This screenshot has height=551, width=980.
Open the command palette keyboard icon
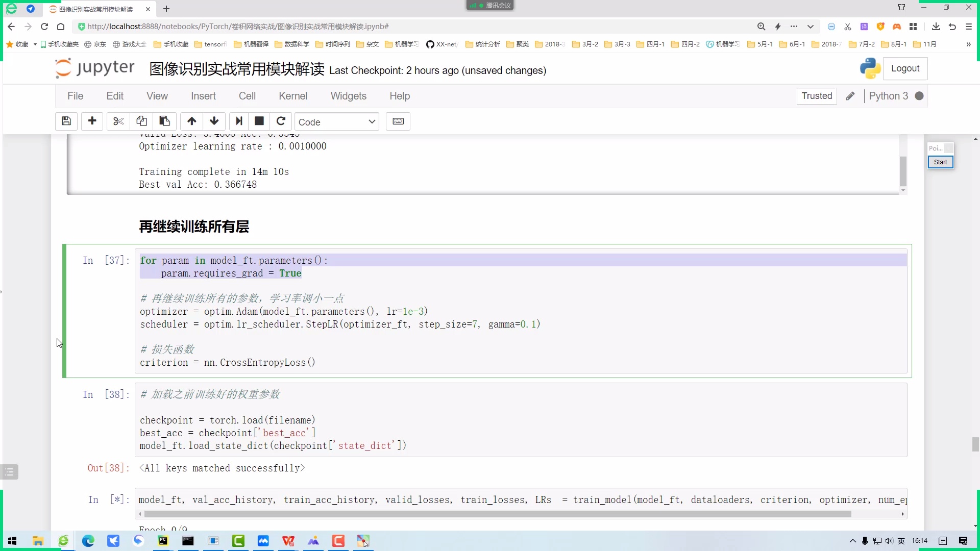398,121
